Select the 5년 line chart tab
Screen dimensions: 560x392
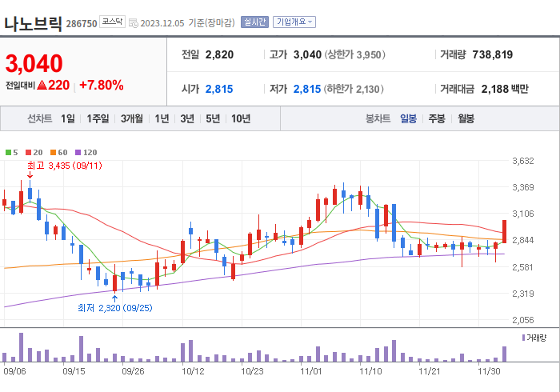click(x=213, y=118)
